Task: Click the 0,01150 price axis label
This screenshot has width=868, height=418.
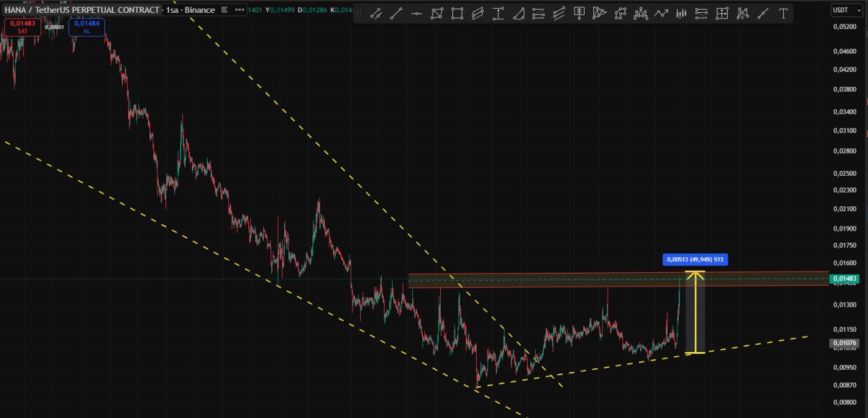Action: 845,329
